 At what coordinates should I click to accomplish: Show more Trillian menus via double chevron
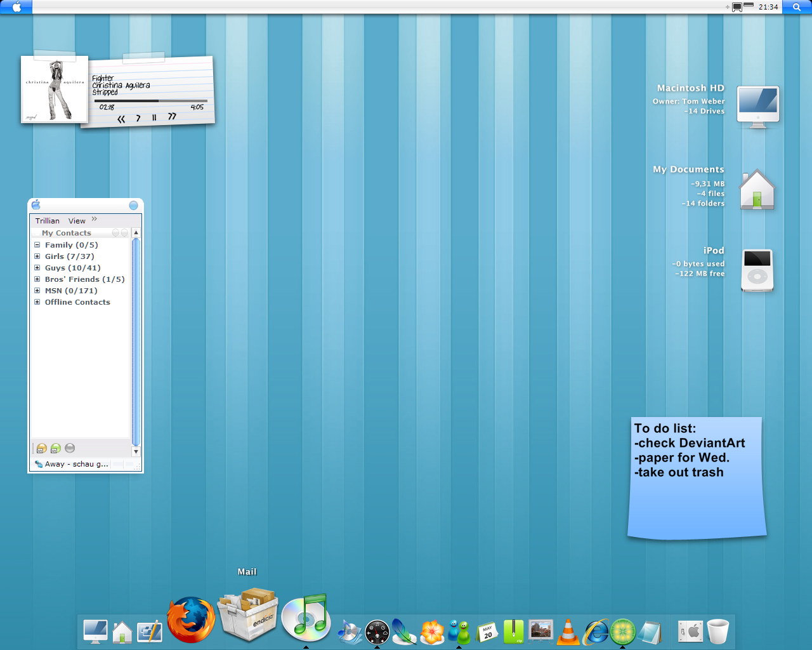pos(95,219)
